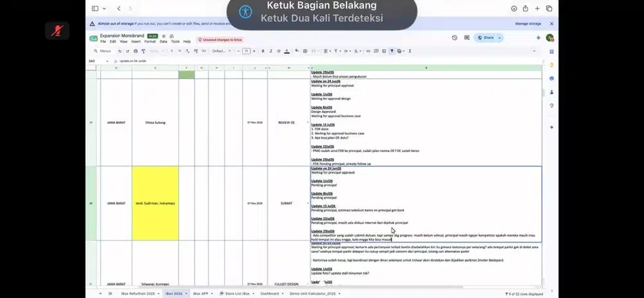The image size is (644, 298).
Task: Click the Gemini sparkle icon
Action: tap(538, 37)
